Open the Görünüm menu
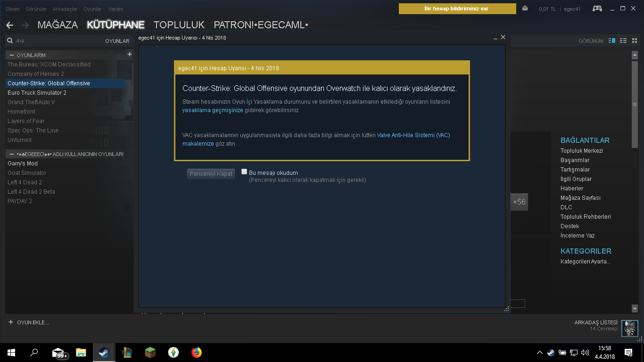The width and height of the screenshot is (644, 362). pos(36,9)
